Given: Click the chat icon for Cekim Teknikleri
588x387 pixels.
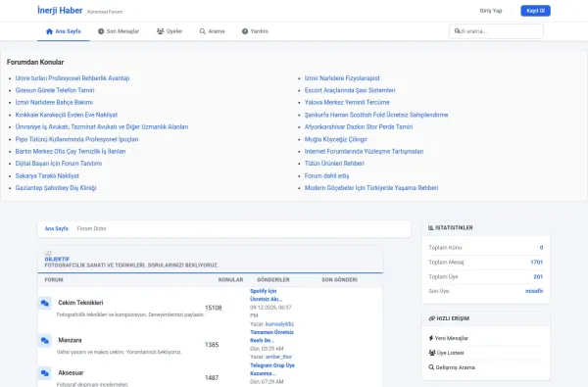Looking at the screenshot, I should tap(45, 303).
